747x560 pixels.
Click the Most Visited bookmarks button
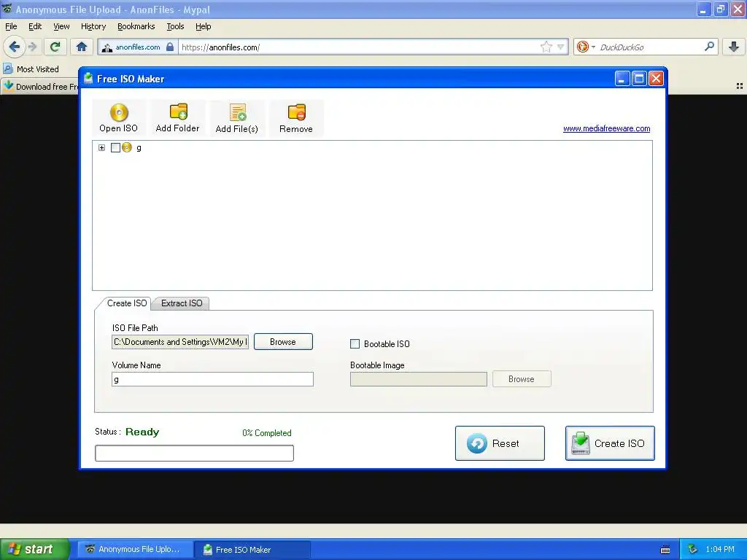coord(31,69)
